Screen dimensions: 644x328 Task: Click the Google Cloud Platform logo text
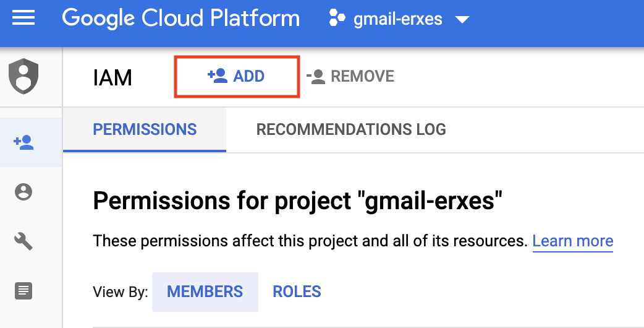pyautogui.click(x=180, y=19)
